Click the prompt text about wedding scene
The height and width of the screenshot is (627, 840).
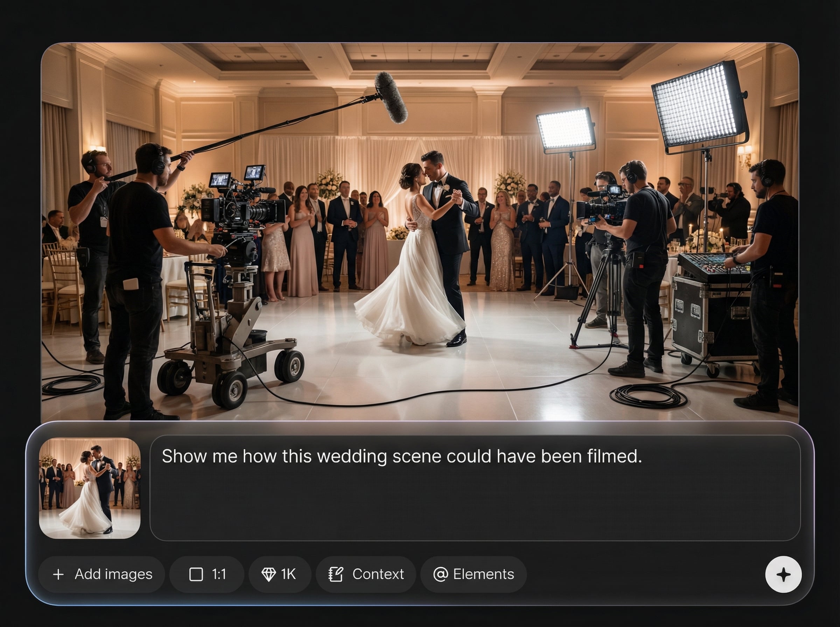click(x=401, y=456)
